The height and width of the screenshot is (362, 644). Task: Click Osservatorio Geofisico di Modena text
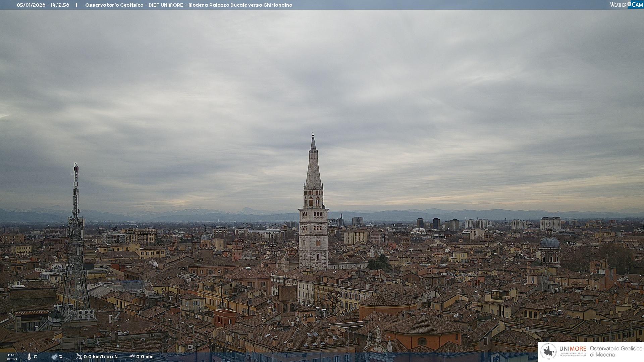click(x=616, y=352)
